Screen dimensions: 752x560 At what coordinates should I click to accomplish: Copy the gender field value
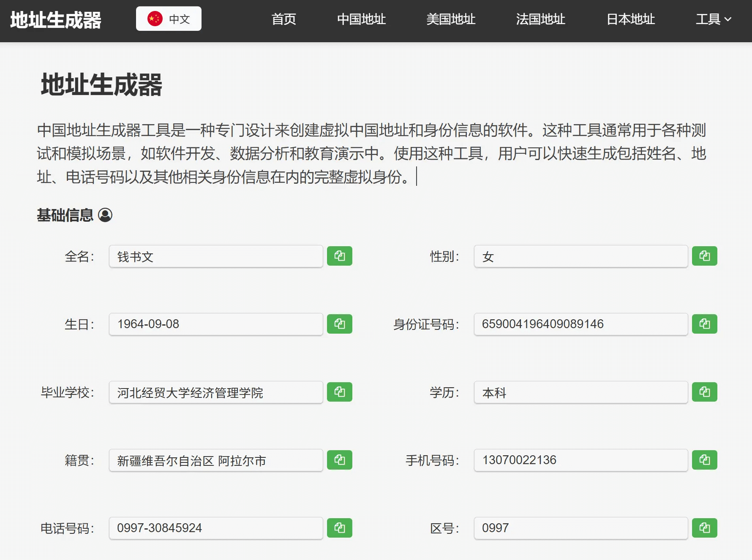click(x=704, y=256)
